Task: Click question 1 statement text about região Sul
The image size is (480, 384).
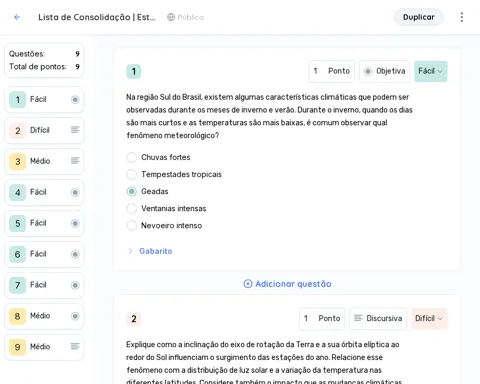Action: point(269,116)
